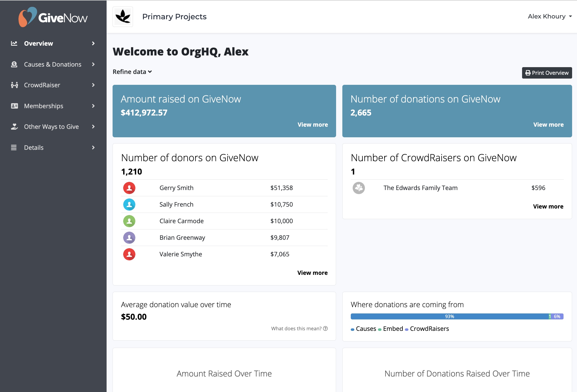577x392 pixels.
Task: Click the 93% Causes bar segment
Action: click(449, 316)
